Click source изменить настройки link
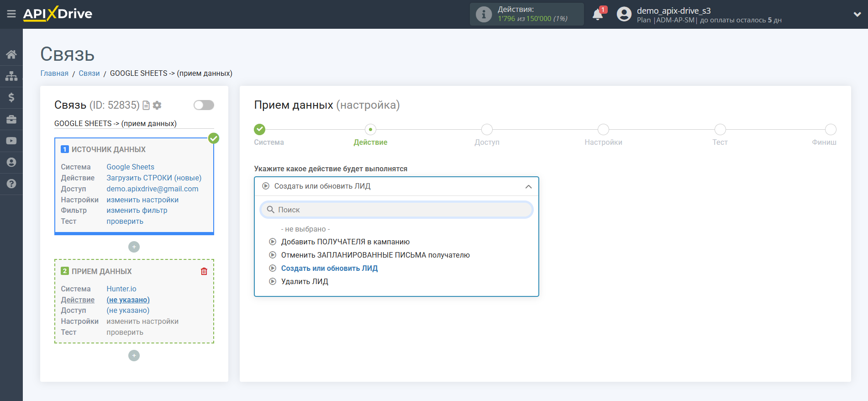Viewport: 868px width, 401px height. (x=142, y=200)
